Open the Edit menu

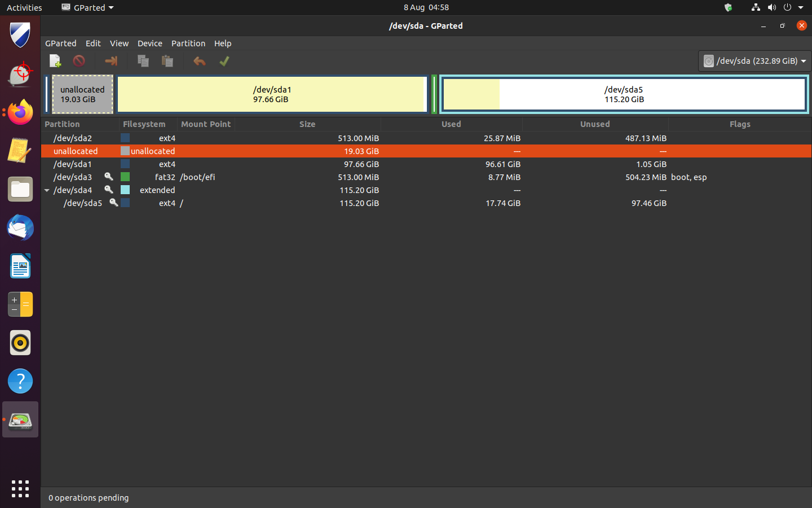pos(93,43)
